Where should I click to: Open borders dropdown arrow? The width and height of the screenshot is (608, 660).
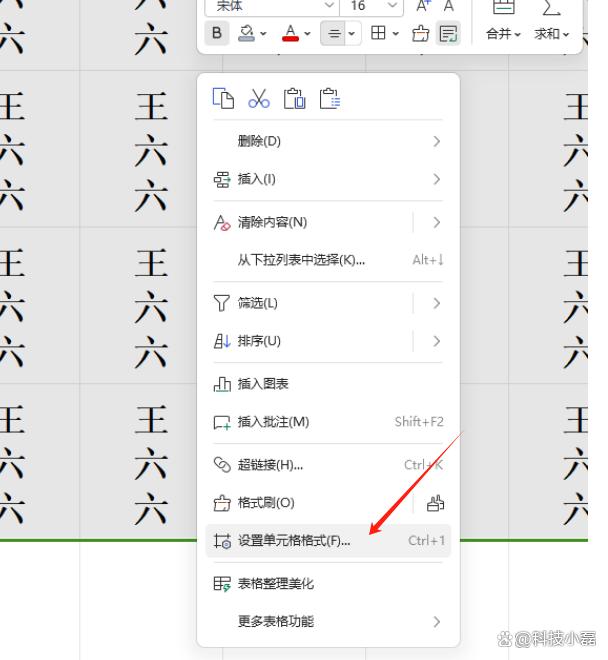[x=395, y=33]
